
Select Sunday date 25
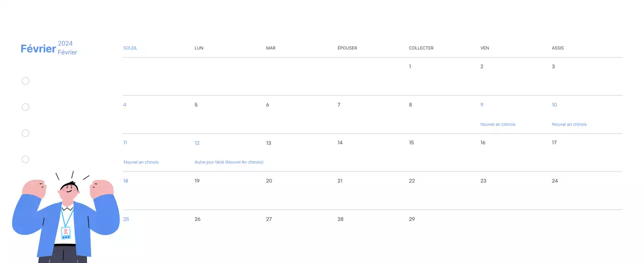[126, 219]
